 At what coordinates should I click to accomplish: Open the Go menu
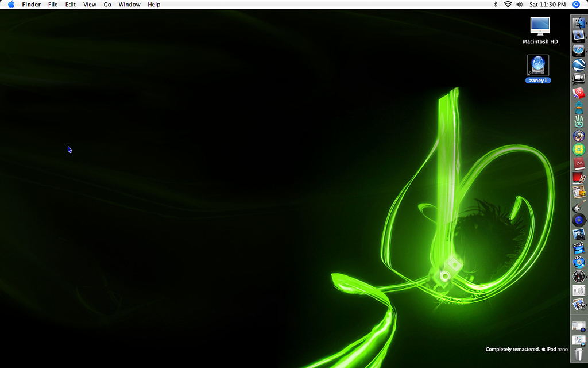click(107, 5)
